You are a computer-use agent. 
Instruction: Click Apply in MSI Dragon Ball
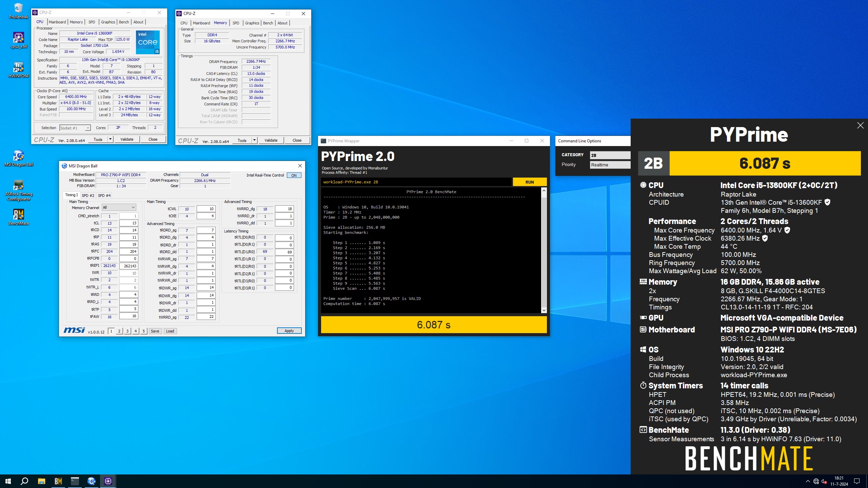(x=289, y=331)
